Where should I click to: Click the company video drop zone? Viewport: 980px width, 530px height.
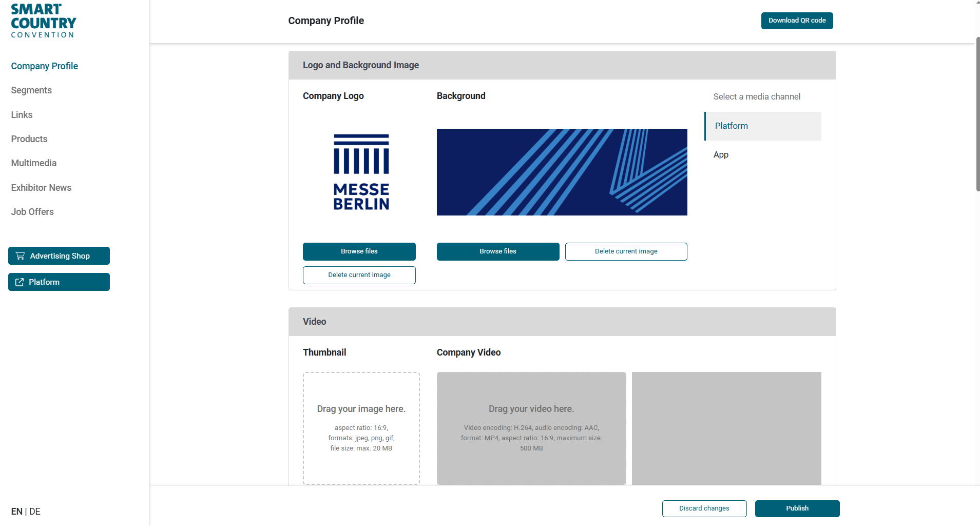point(531,428)
